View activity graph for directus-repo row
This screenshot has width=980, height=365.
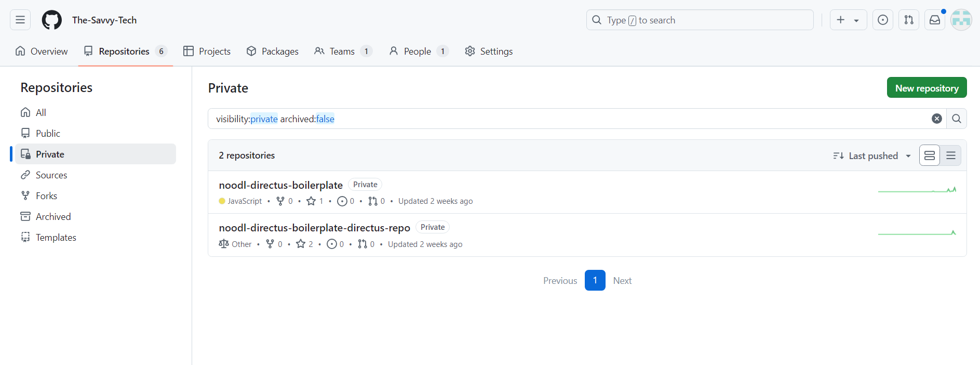pos(917,232)
